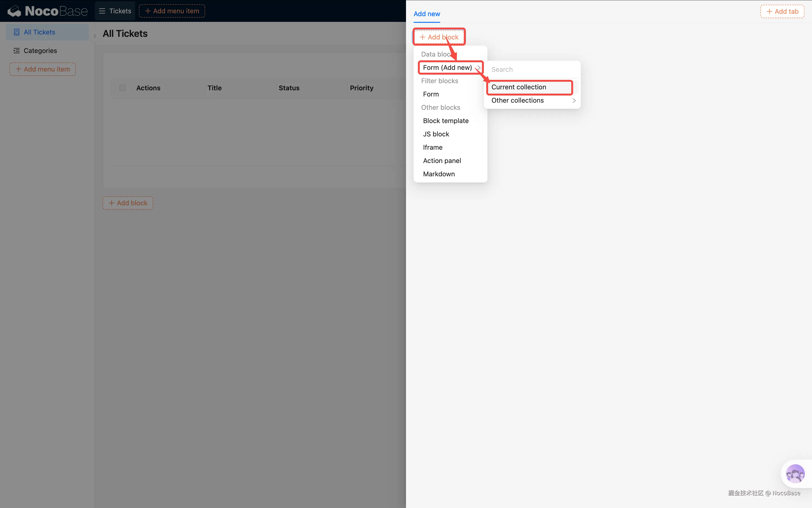812x508 pixels.
Task: Expand Other collections submenu
Action: [574, 101]
